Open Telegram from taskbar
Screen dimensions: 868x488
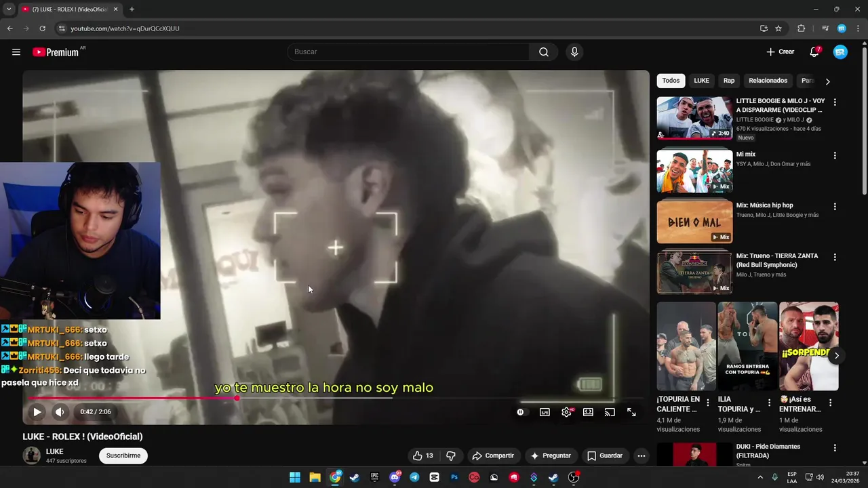[414, 477]
